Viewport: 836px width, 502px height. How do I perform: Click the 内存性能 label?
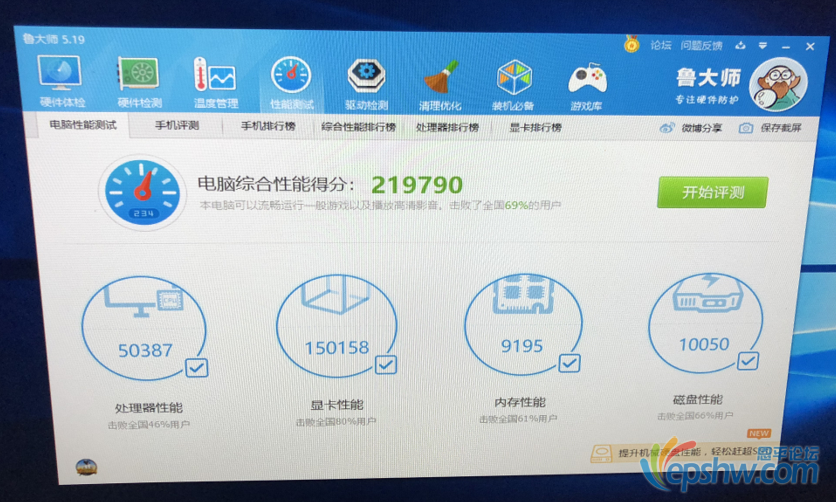[520, 402]
